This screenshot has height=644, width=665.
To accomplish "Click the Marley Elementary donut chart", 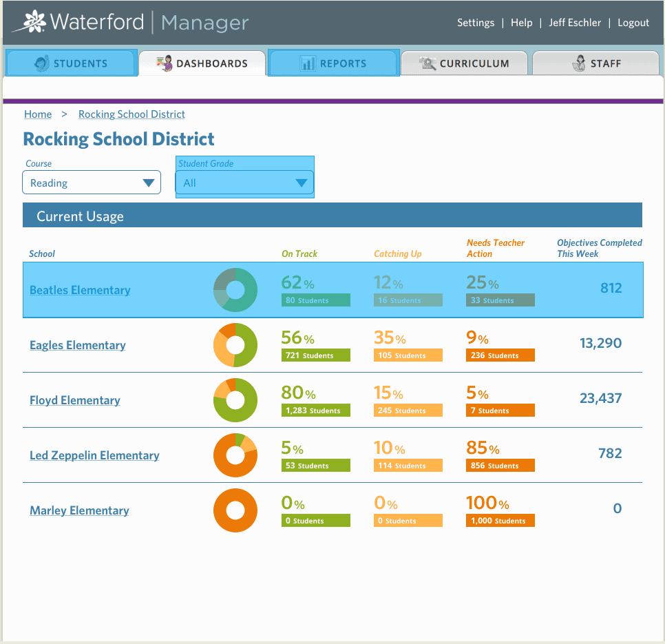I will coord(235,510).
